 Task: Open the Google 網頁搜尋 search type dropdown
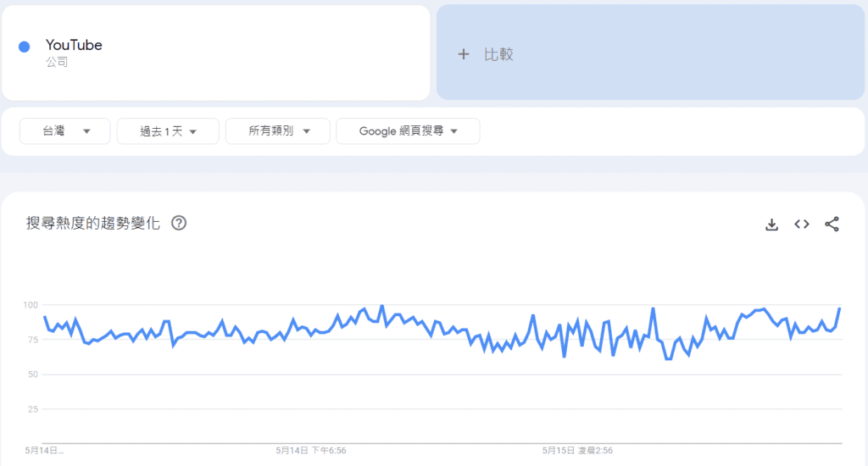point(408,131)
